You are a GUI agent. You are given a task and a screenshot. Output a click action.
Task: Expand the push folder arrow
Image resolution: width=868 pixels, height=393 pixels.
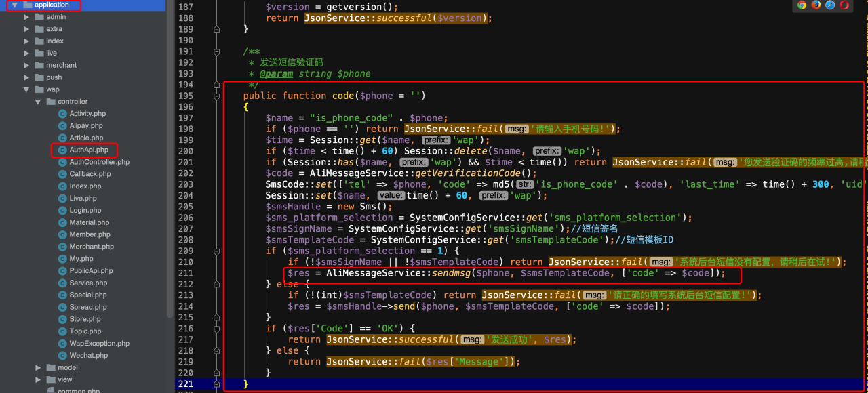[26, 77]
